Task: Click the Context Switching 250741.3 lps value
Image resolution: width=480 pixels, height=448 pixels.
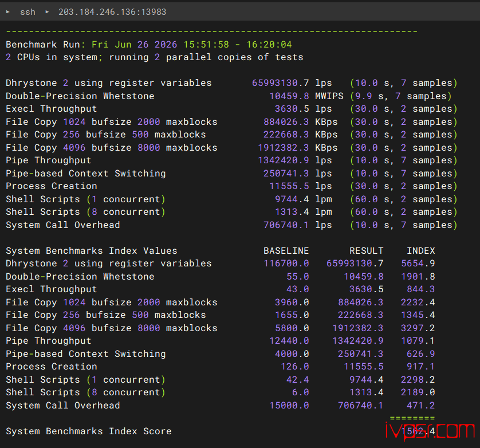Action: click(297, 174)
